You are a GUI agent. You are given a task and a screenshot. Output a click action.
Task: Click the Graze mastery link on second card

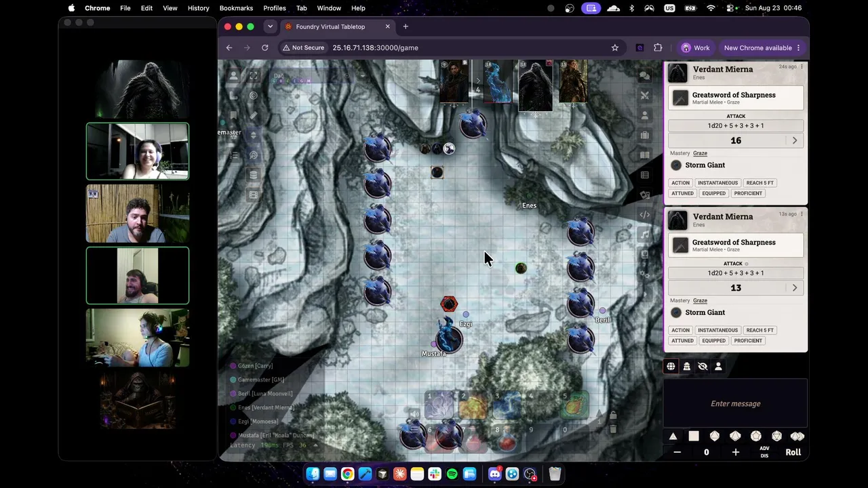click(700, 301)
